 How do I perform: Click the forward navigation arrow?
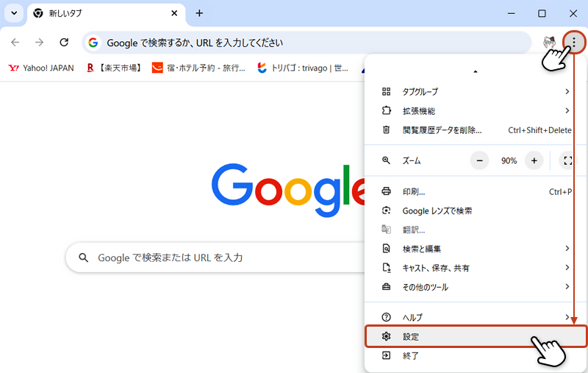40,43
